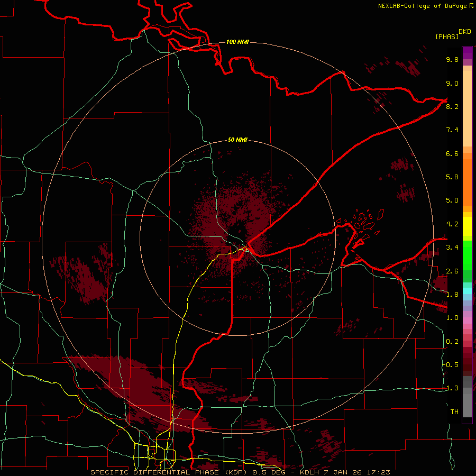Image resolution: width=476 pixels, height=476 pixels.
Task: Click the 0.2 scale value
Action: 452,342
